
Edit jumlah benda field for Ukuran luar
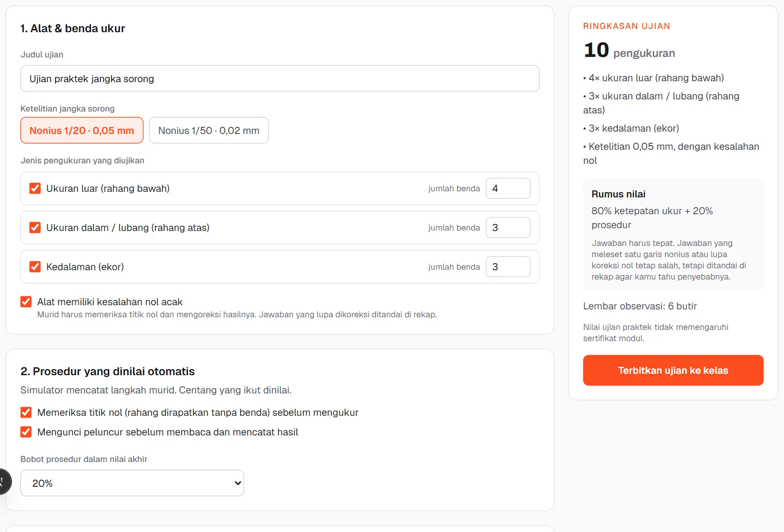(x=508, y=188)
